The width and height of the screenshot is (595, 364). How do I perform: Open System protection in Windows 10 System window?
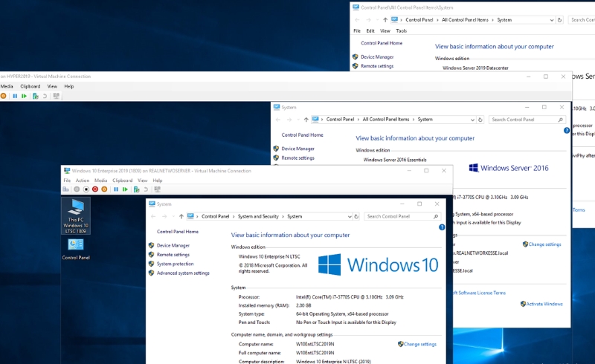(175, 264)
